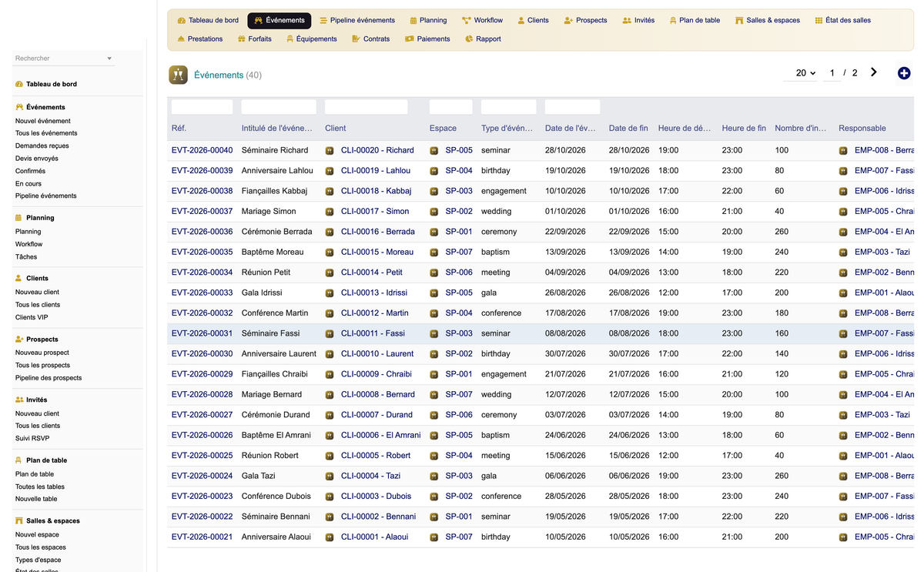Open the Plan de table top tab
Image resolution: width=924 pixels, height=572 pixels.
pyautogui.click(x=695, y=20)
